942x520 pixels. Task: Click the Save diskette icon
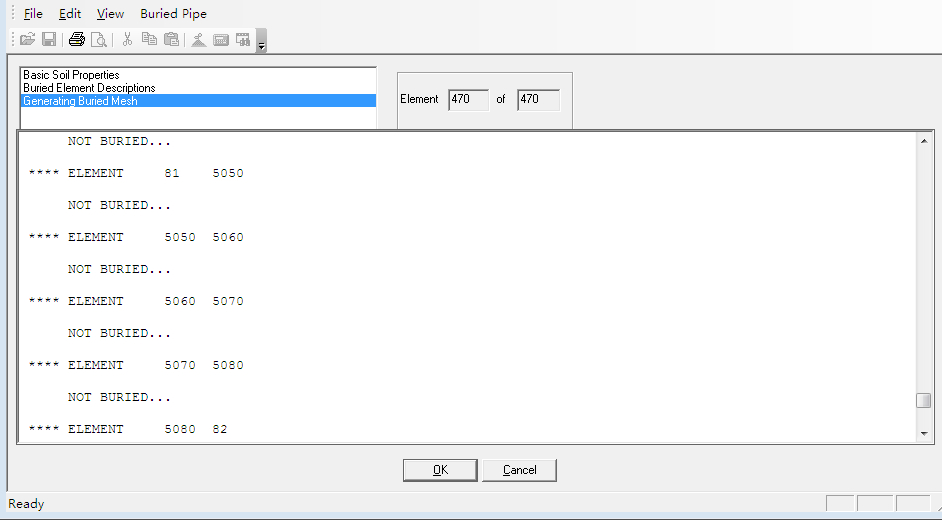(48, 40)
